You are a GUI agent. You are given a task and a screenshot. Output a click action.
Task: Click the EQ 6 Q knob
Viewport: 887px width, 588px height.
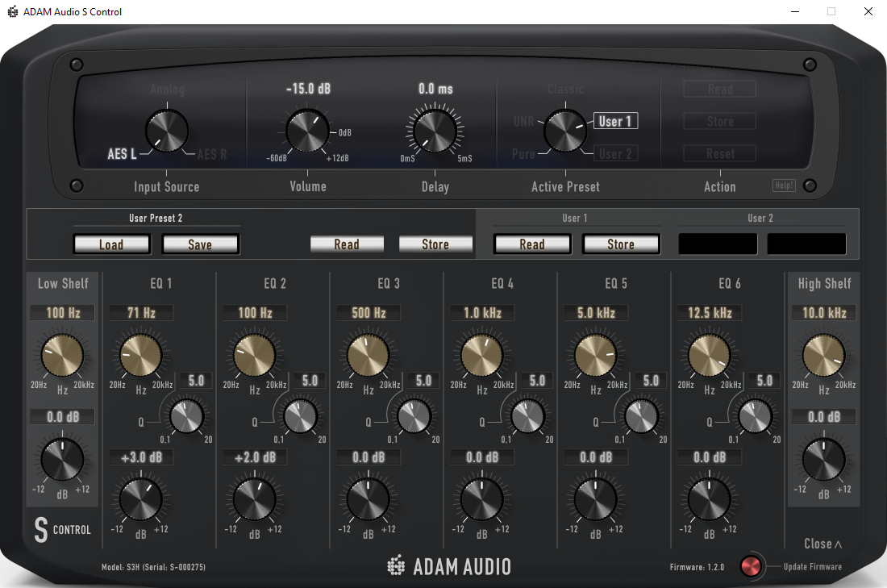click(756, 416)
